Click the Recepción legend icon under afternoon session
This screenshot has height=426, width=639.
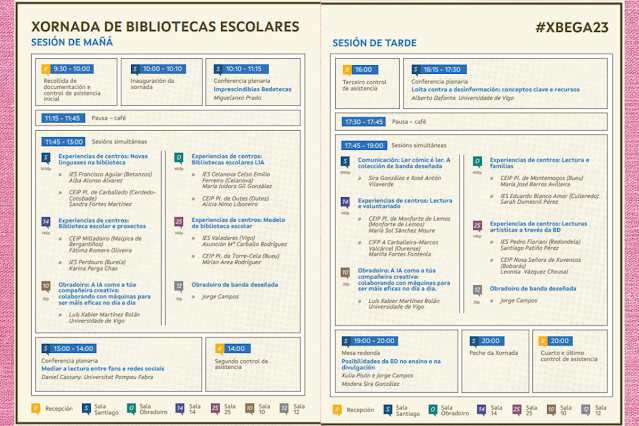tap(337, 410)
